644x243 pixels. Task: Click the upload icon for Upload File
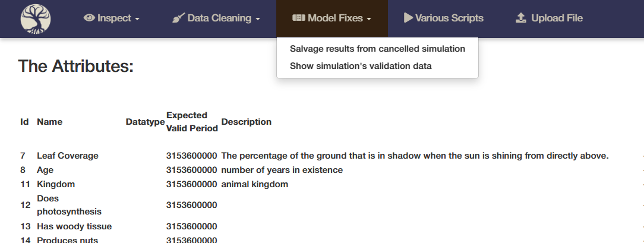coord(521,18)
